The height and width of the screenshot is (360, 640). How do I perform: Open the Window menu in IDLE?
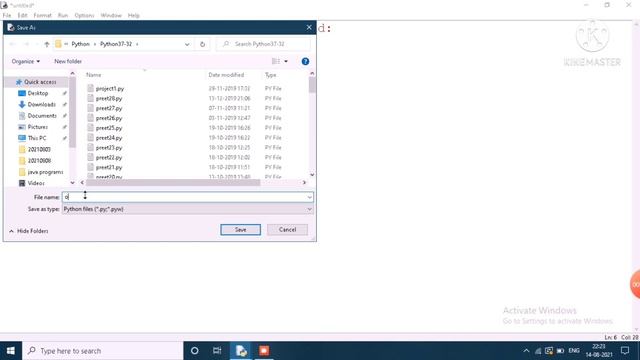[x=111, y=16]
